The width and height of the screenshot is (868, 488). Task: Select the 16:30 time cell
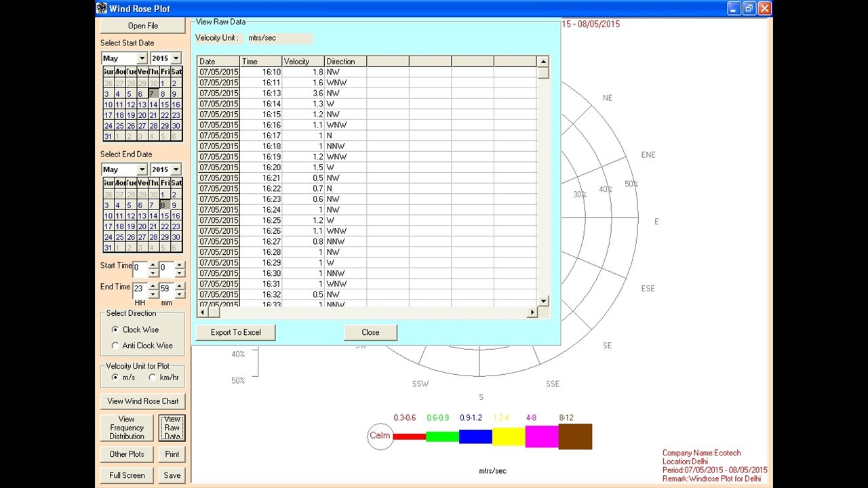261,273
